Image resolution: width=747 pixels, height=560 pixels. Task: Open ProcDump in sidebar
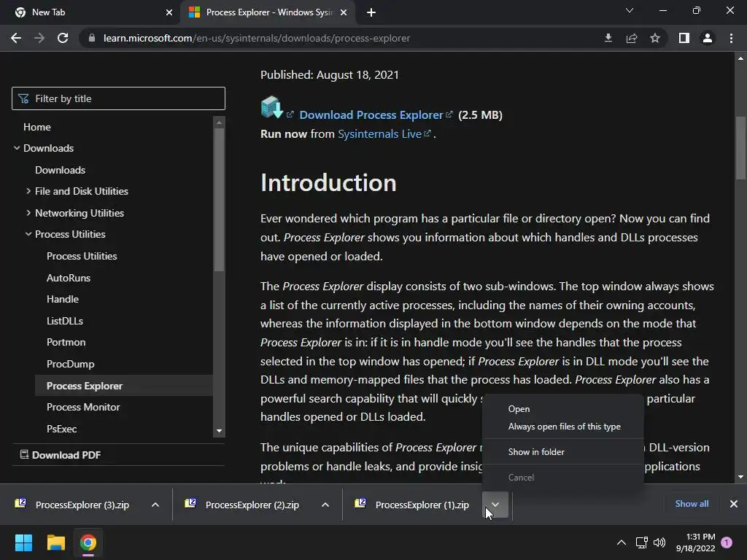click(x=70, y=364)
